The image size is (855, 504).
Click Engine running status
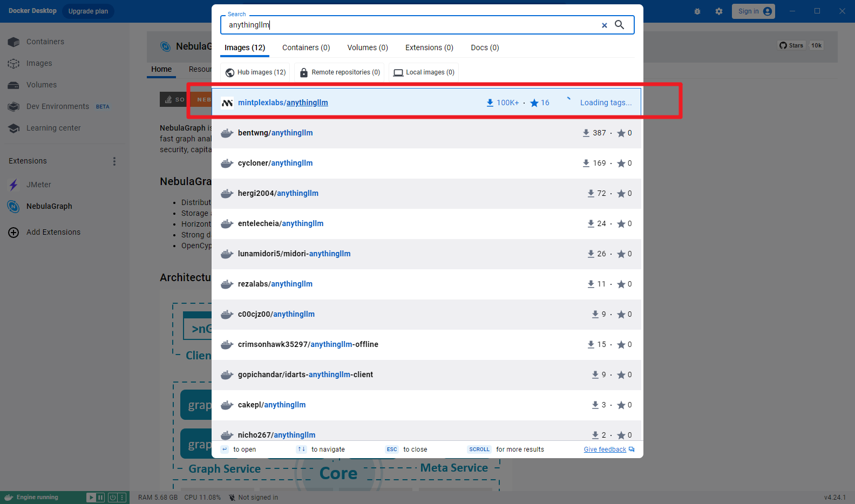[x=37, y=498]
